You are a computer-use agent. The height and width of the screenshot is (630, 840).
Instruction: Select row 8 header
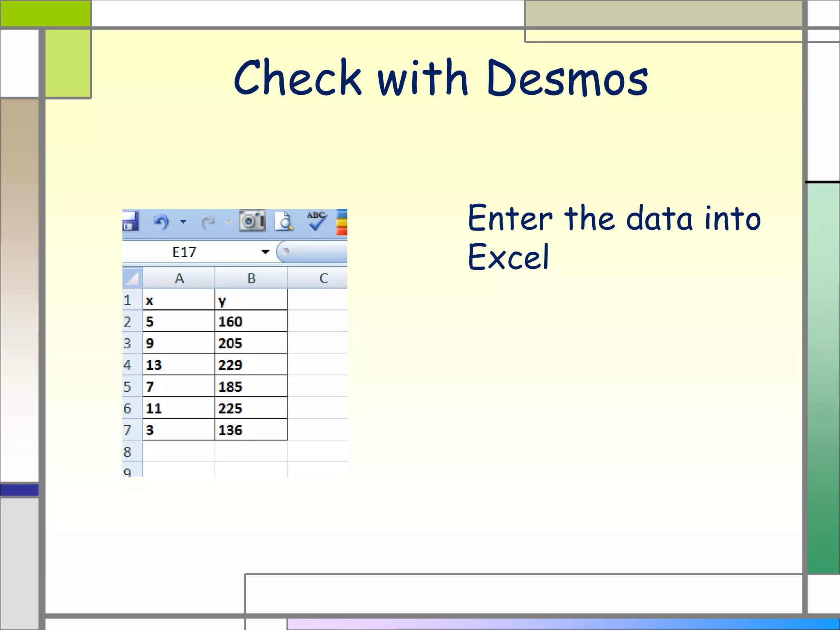click(x=132, y=452)
